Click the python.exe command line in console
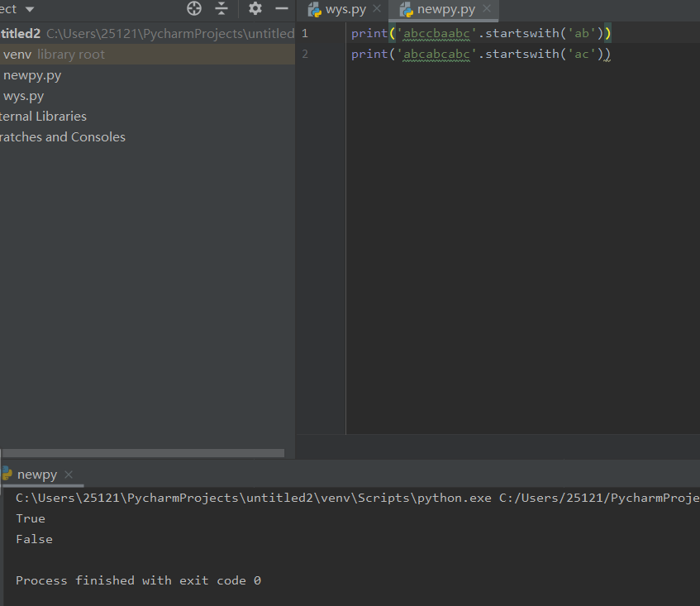700x606 pixels. [357, 498]
